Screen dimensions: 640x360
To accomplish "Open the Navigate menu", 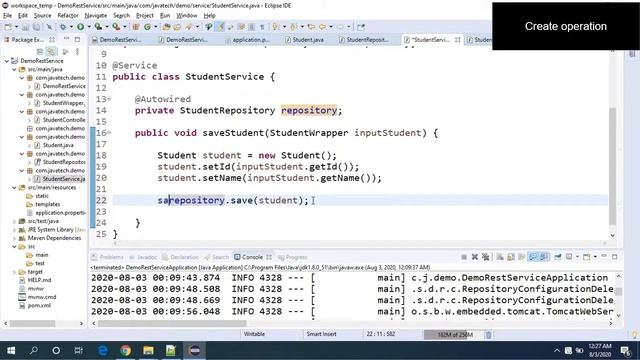I will 96,16.
